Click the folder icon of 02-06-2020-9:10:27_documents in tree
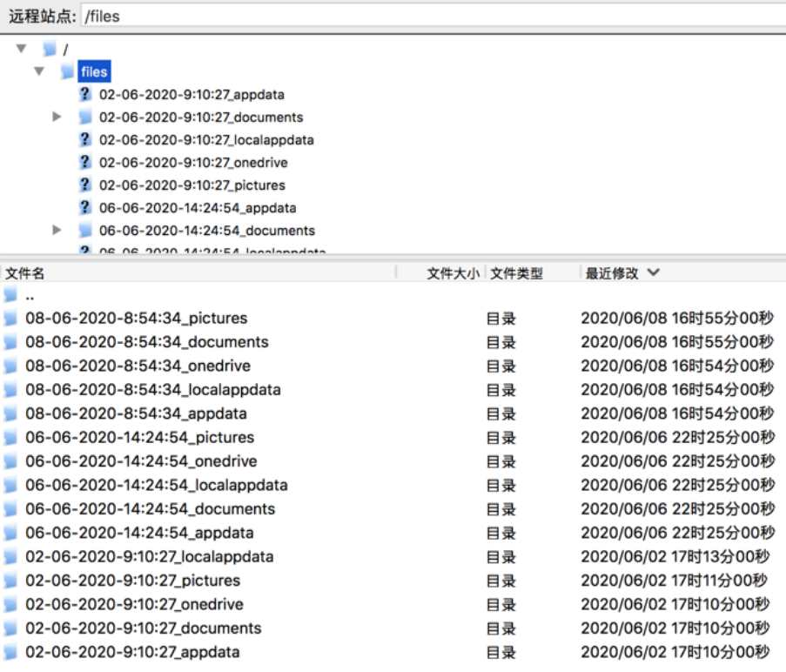 [84, 117]
